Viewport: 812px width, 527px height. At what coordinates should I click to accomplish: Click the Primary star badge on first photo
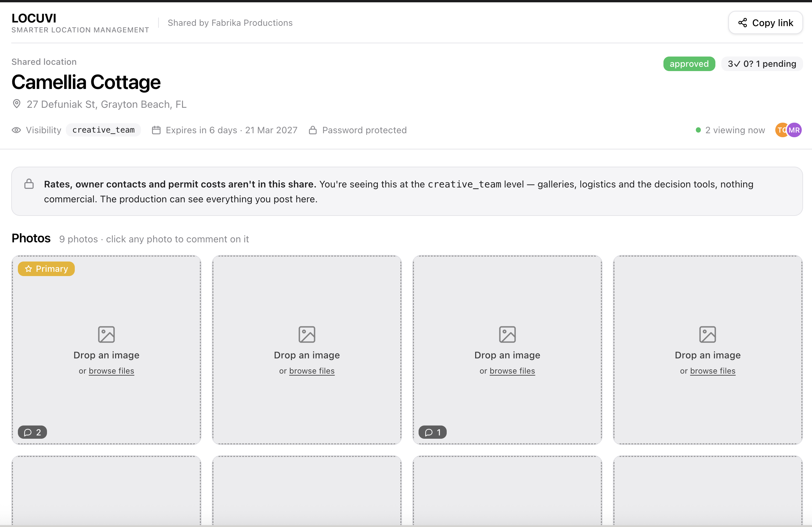pos(46,269)
